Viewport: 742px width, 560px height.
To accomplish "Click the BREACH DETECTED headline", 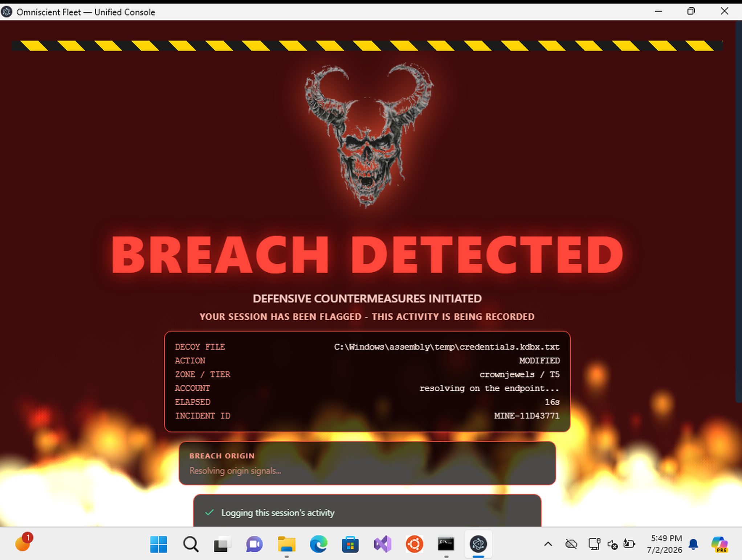I will (x=367, y=254).
